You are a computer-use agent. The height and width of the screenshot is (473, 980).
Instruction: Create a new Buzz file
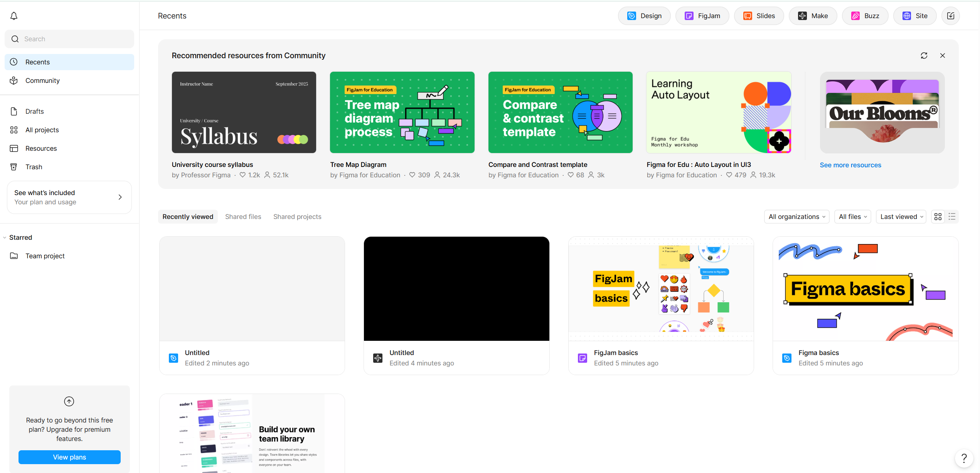865,16
